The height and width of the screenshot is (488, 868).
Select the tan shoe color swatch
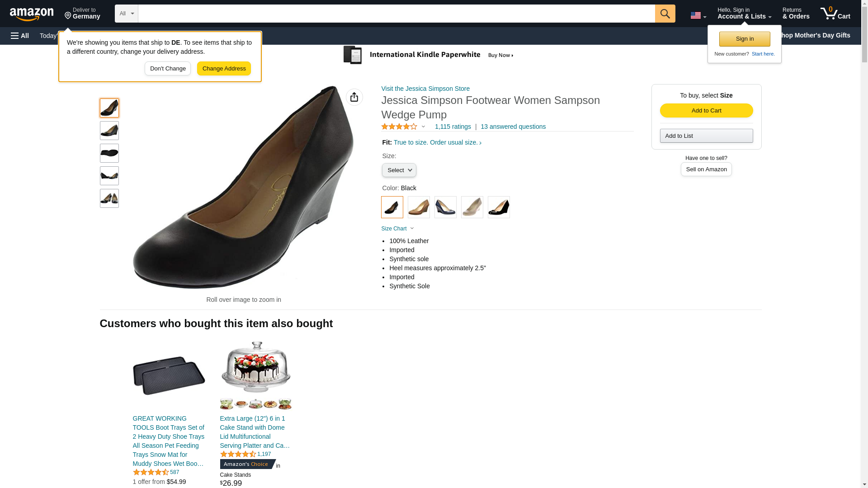[x=419, y=207]
